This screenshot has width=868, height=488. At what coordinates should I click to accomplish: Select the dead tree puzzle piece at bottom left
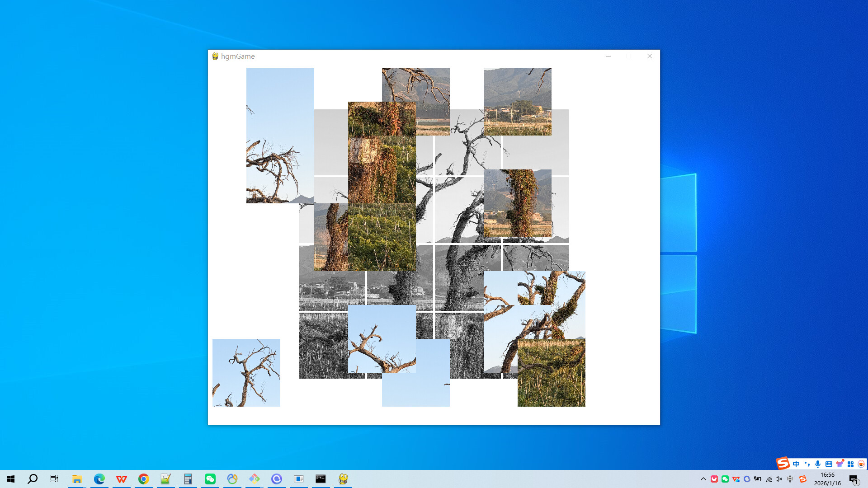click(x=246, y=372)
